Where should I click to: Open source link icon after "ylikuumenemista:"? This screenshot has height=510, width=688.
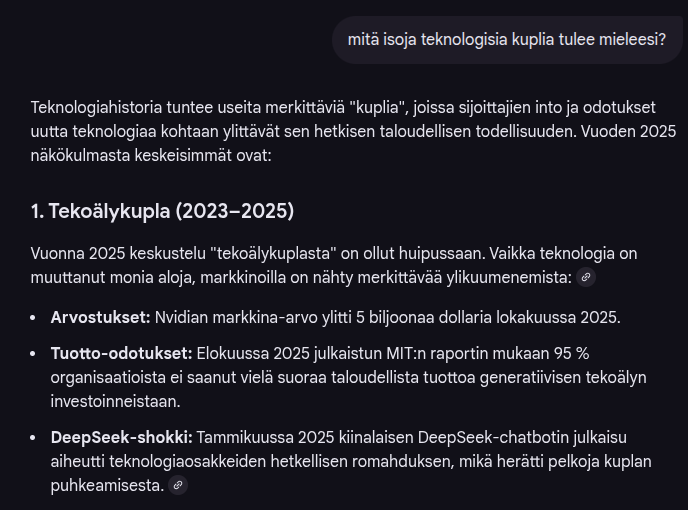(x=587, y=277)
